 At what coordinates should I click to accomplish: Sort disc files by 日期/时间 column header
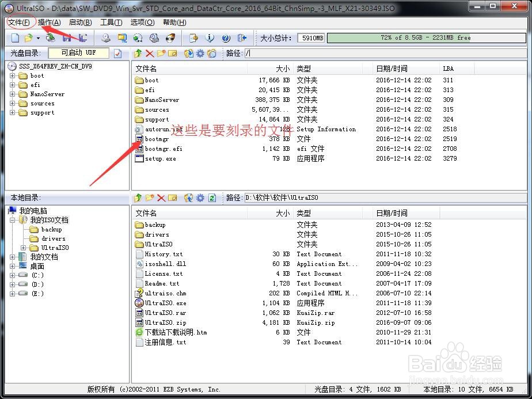[x=406, y=69]
